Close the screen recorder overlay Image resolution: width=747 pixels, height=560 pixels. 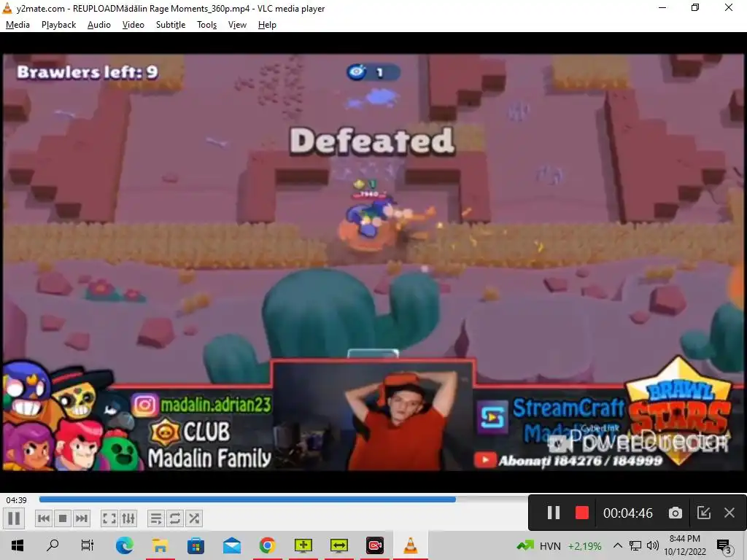pos(729,513)
